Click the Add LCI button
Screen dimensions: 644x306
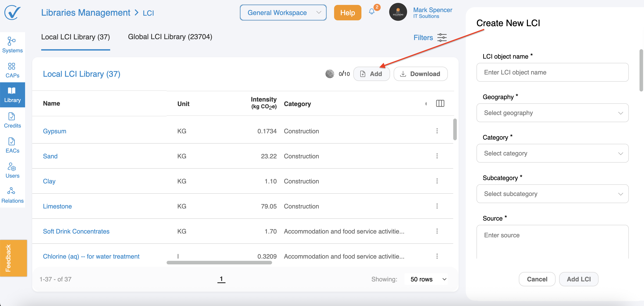[578, 279]
